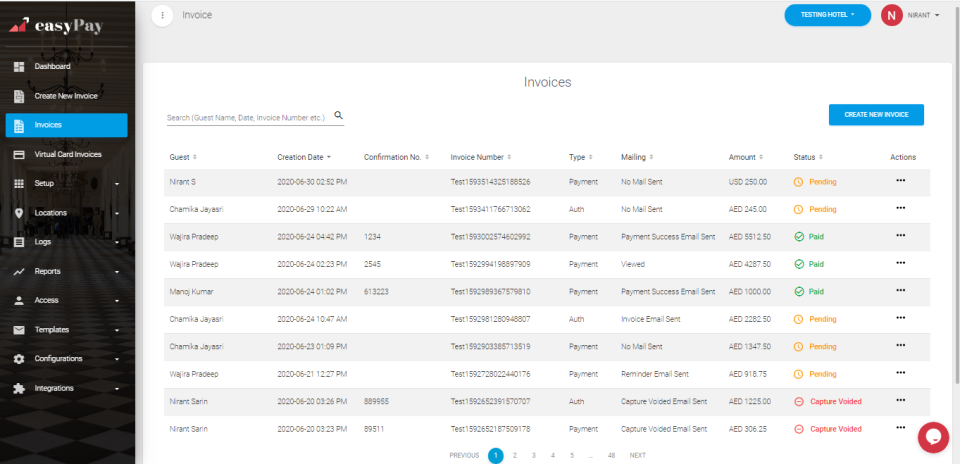Click the Access person icon
The width and height of the screenshot is (960, 464).
click(19, 301)
